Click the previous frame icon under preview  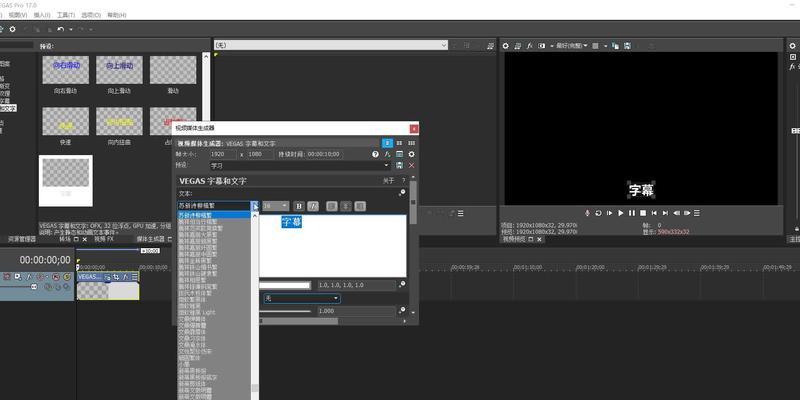coord(677,213)
